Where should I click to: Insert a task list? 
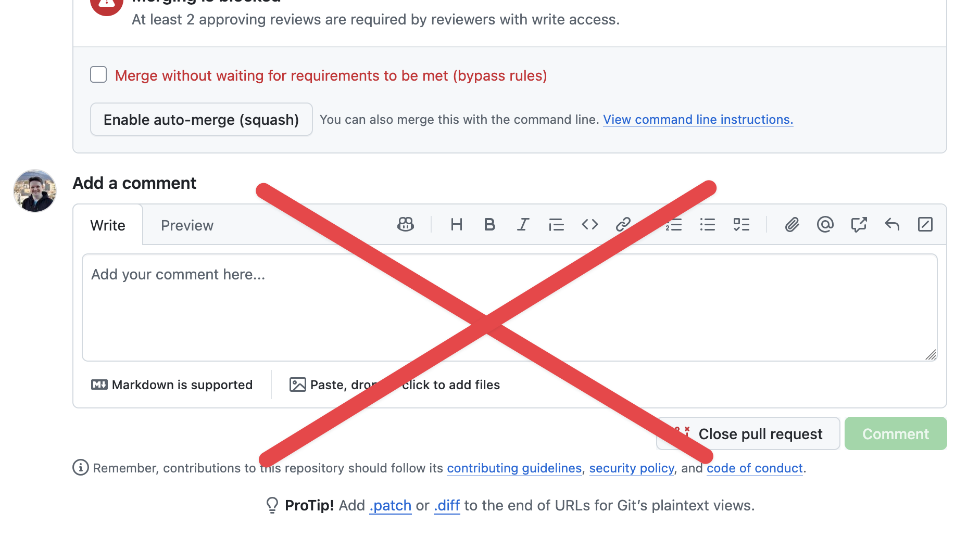[742, 225]
